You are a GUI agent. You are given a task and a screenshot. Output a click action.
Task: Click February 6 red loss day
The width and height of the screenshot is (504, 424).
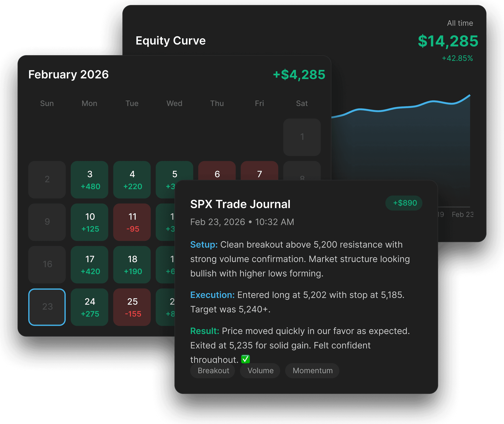coord(217,171)
